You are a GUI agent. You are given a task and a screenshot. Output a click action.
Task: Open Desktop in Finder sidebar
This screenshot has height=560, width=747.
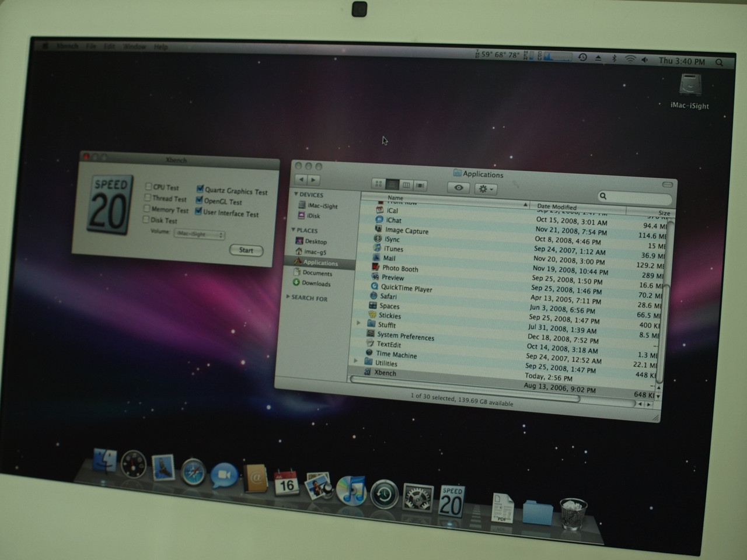tap(312, 241)
